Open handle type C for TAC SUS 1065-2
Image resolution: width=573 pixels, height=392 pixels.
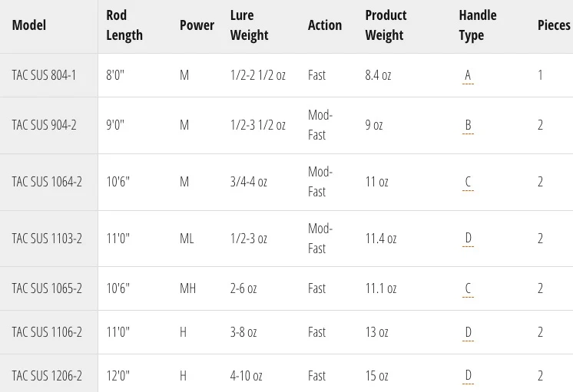[468, 288]
